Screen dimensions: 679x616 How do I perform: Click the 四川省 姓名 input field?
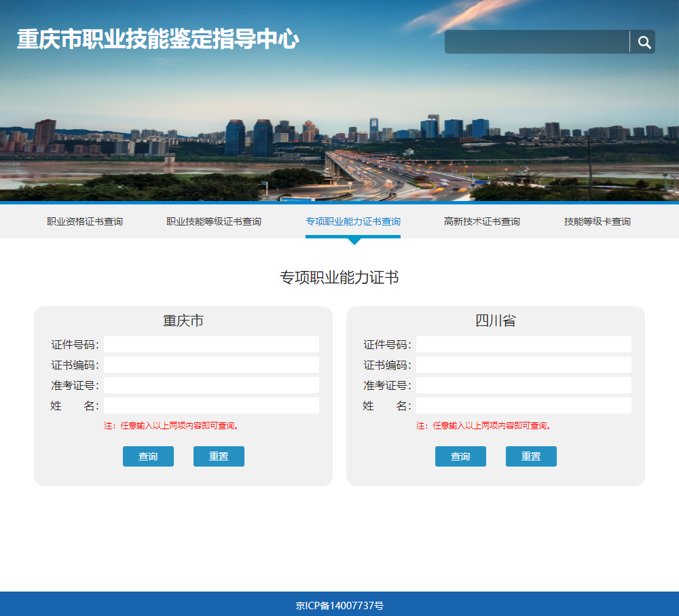(x=524, y=405)
